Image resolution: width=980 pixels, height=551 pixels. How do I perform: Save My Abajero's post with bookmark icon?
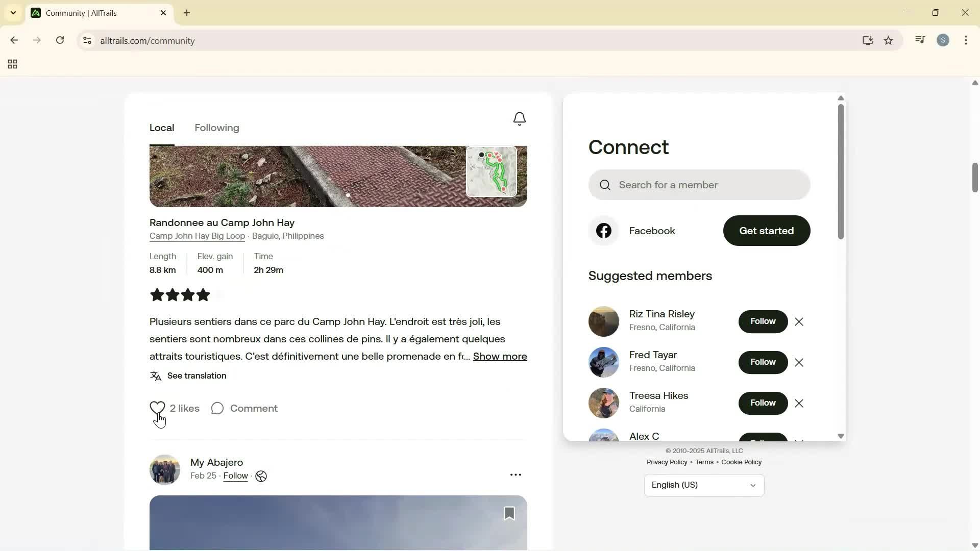(509, 513)
